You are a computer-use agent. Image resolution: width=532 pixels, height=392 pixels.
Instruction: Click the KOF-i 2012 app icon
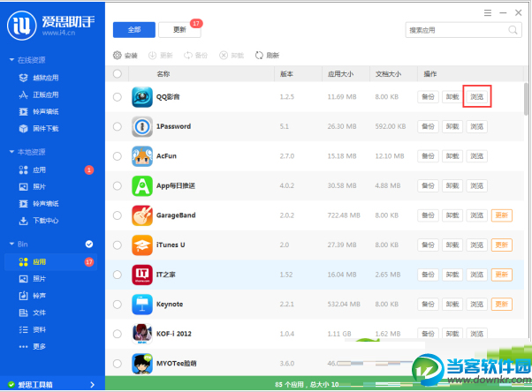[142, 334]
